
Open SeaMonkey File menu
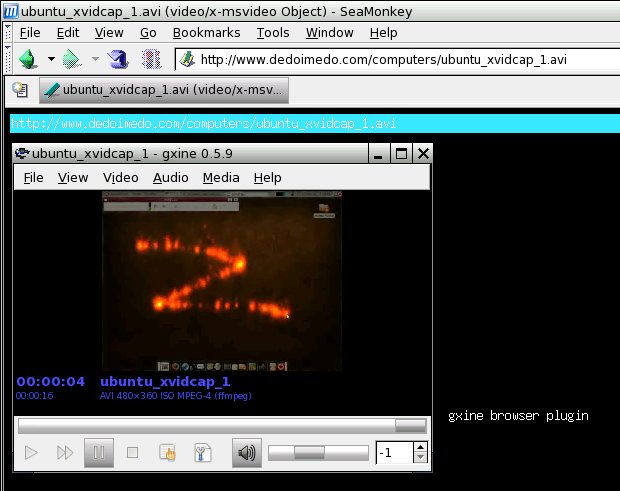click(x=30, y=32)
